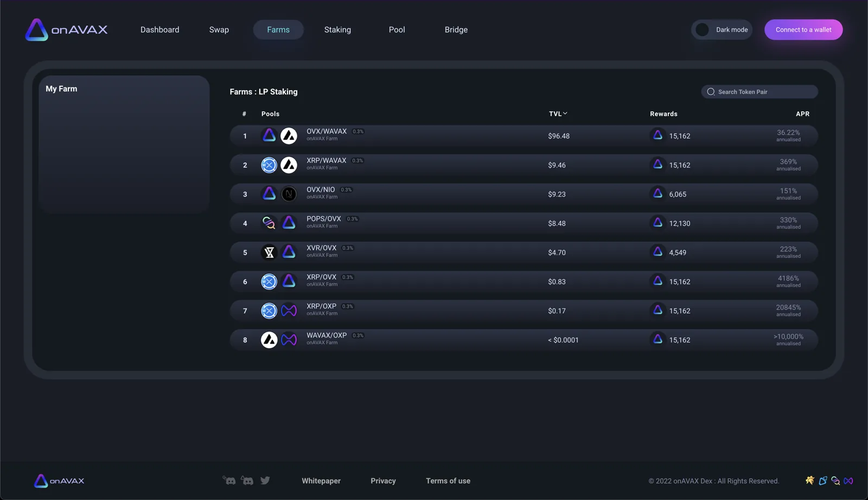Click the purple infinity icon in the footer
868x500 pixels.
pyautogui.click(x=848, y=481)
